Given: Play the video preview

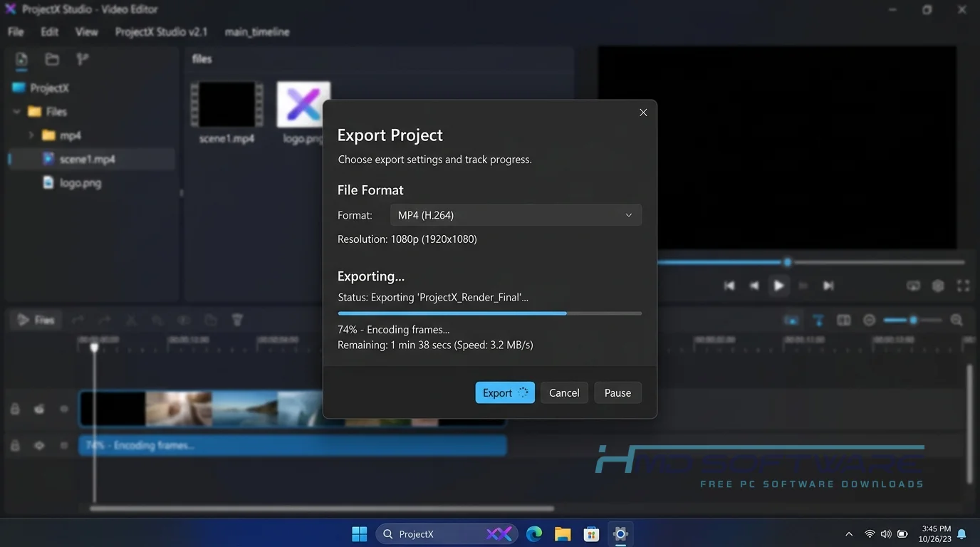Looking at the screenshot, I should 778,286.
